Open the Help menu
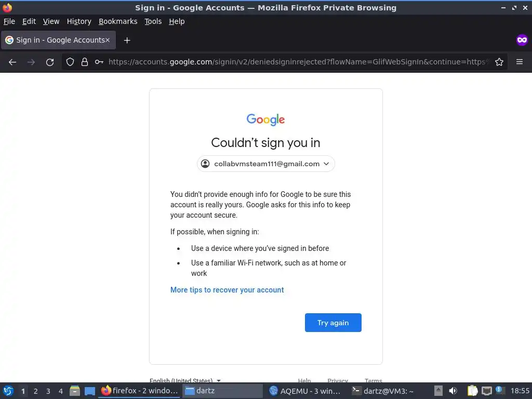 (x=177, y=21)
